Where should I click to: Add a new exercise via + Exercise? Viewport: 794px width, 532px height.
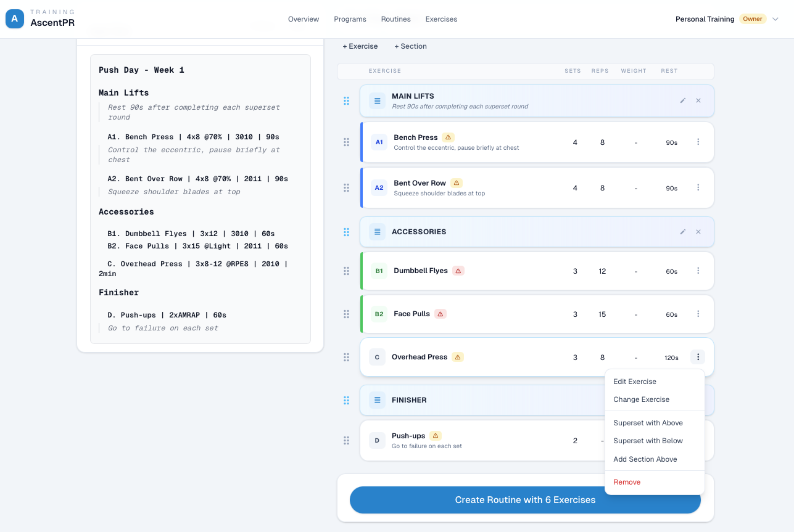tap(360, 46)
